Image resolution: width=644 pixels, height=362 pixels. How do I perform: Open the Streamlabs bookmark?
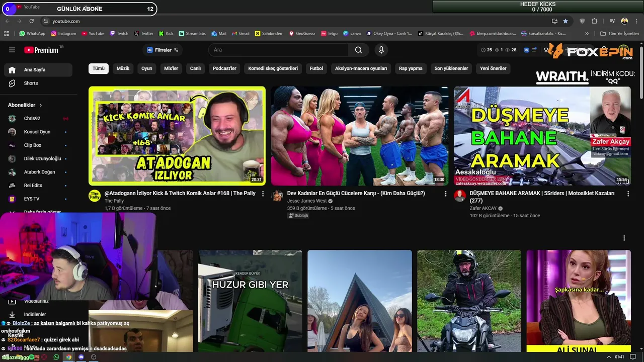coord(192,34)
